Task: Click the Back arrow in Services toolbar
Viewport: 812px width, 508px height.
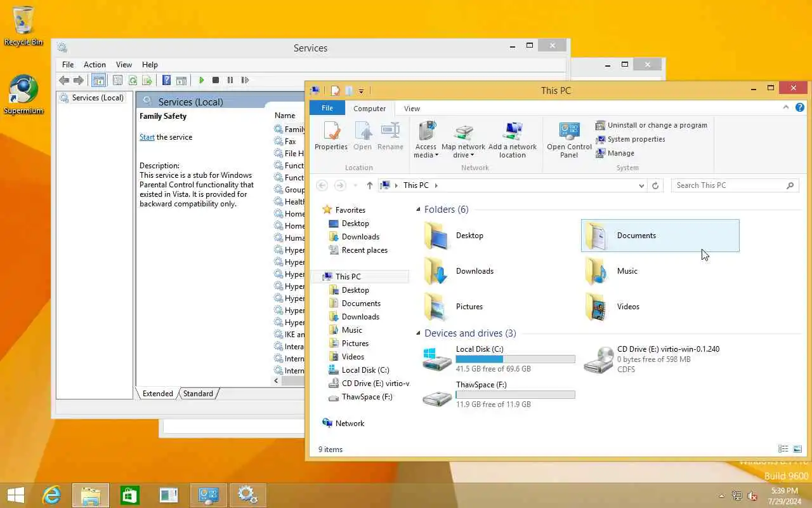Action: point(63,80)
